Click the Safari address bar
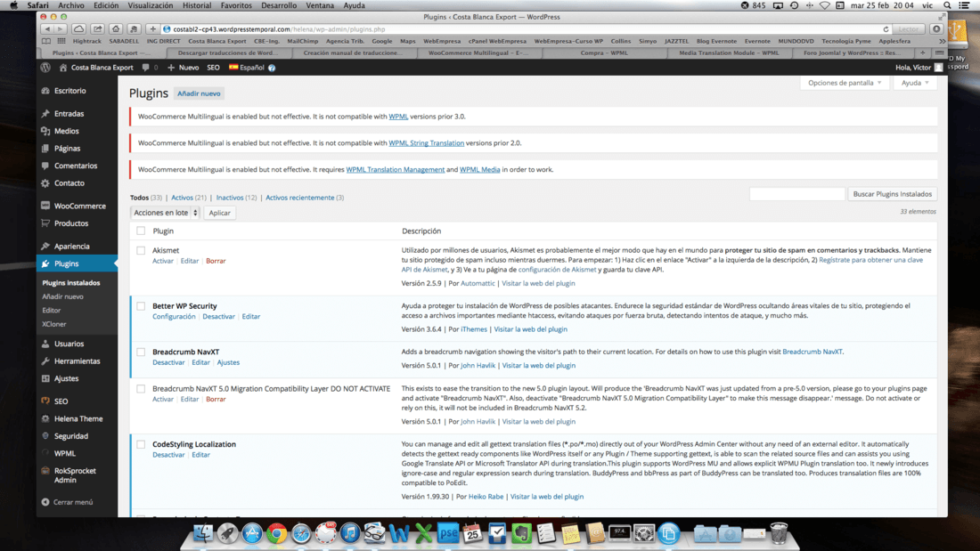The image size is (980, 551). pyautogui.click(x=525, y=28)
